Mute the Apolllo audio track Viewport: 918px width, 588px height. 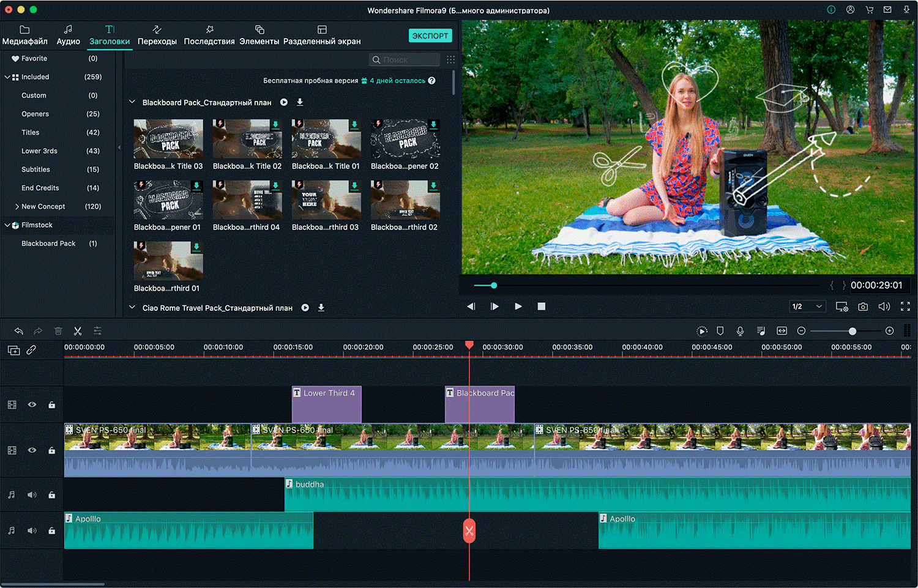tap(32, 530)
